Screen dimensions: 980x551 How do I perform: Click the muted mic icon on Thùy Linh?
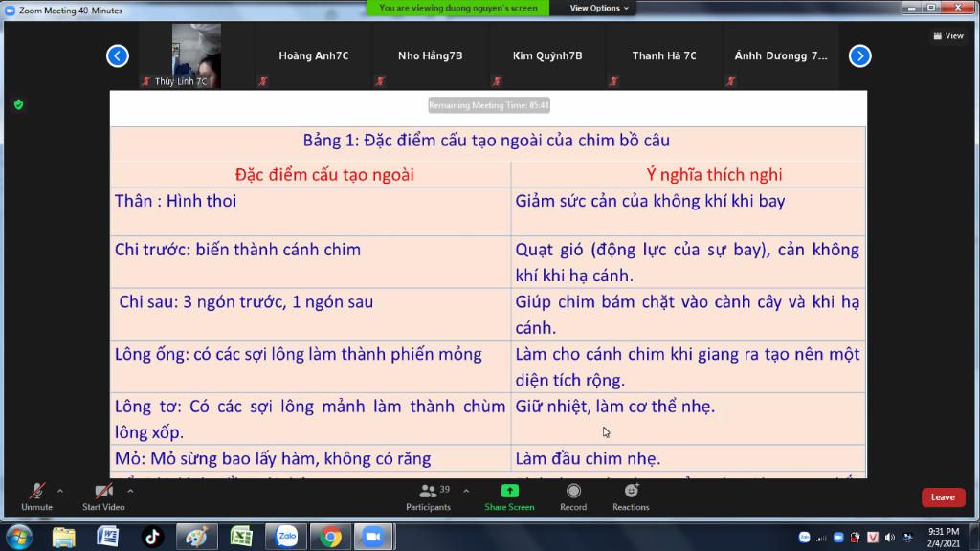pyautogui.click(x=146, y=81)
